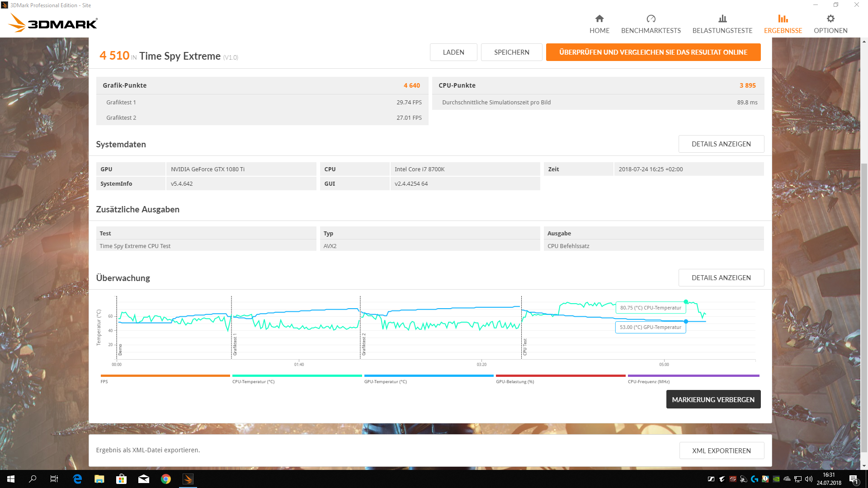Click orange online compare result button
Image resolution: width=868 pixels, height=488 pixels.
tap(653, 52)
